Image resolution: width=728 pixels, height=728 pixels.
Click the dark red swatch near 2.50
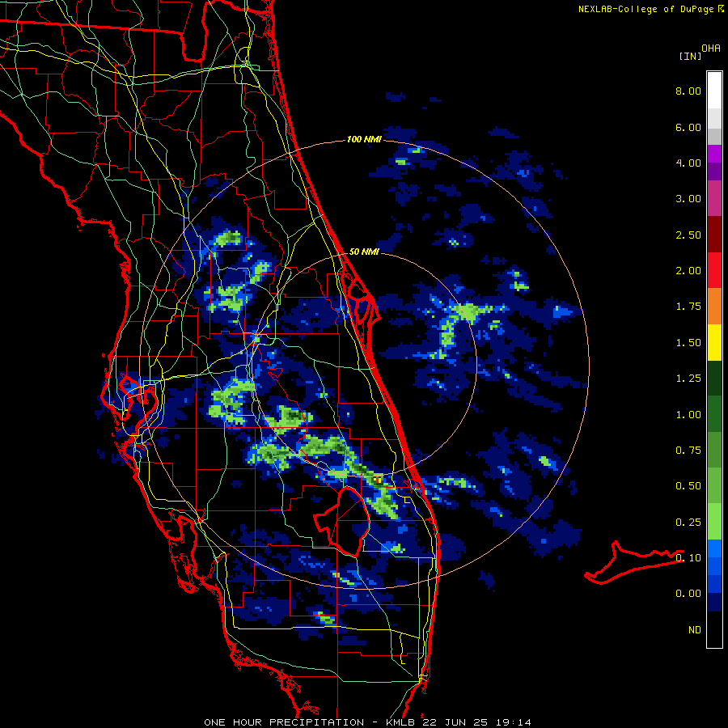point(714,235)
